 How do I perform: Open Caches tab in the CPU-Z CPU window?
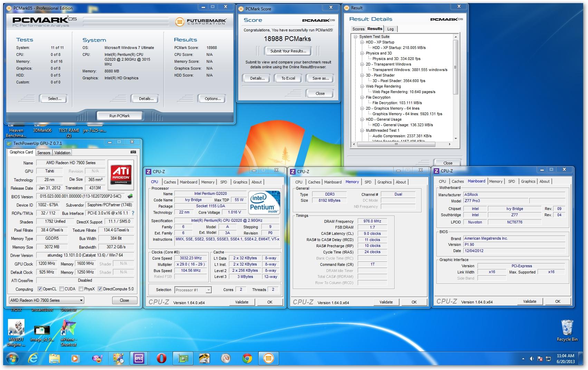170,182
